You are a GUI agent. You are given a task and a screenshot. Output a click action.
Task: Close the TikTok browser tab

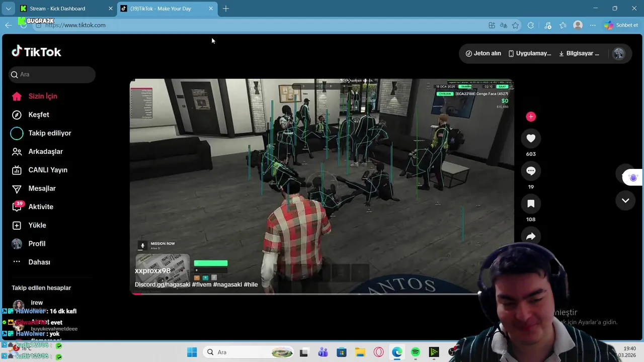point(211,9)
